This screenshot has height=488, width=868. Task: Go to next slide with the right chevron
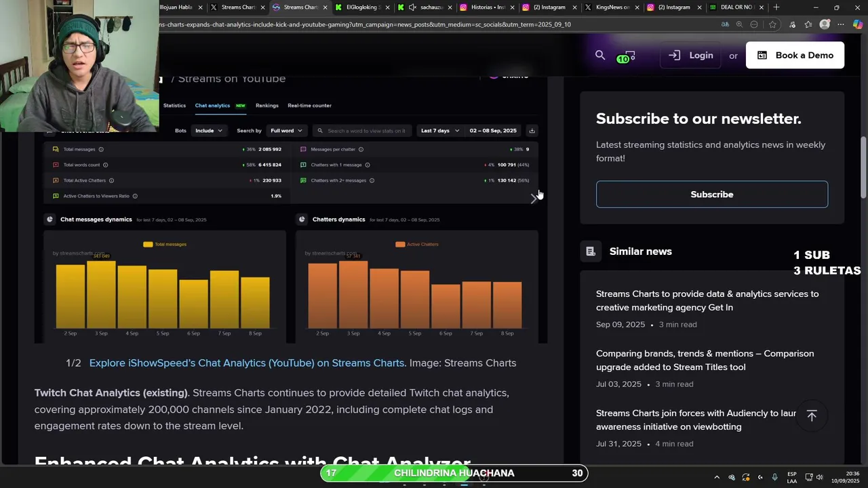(x=533, y=198)
